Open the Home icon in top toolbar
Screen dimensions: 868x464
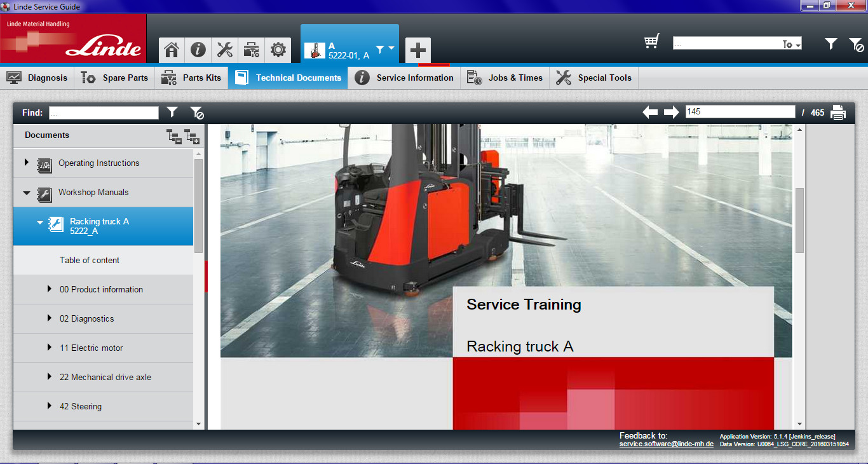pos(171,50)
